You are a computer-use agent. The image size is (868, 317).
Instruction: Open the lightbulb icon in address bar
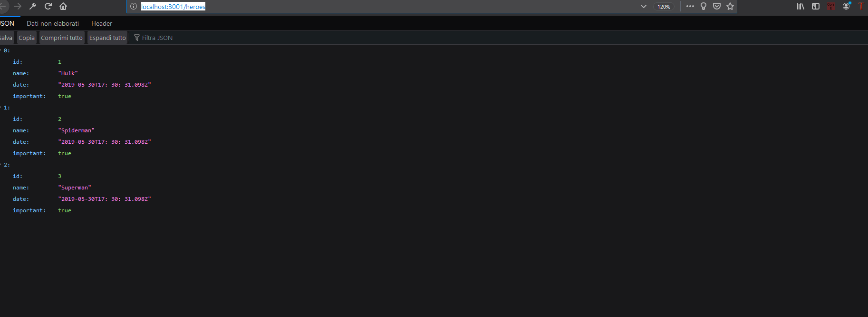704,6
